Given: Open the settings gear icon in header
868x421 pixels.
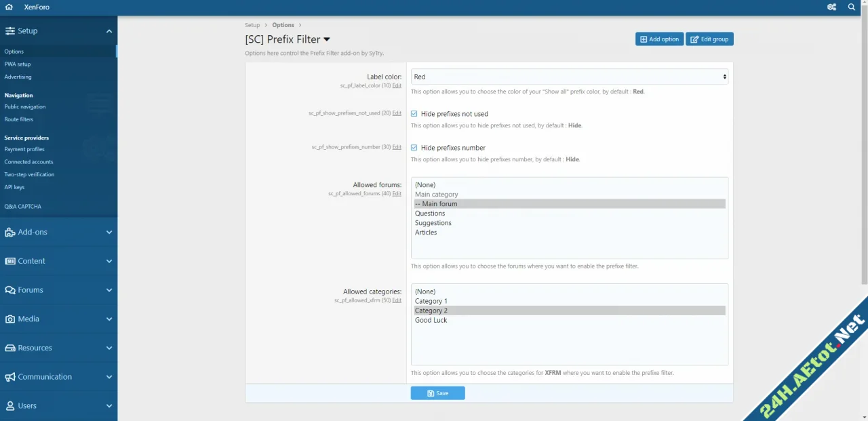Looking at the screenshot, I should [x=831, y=7].
